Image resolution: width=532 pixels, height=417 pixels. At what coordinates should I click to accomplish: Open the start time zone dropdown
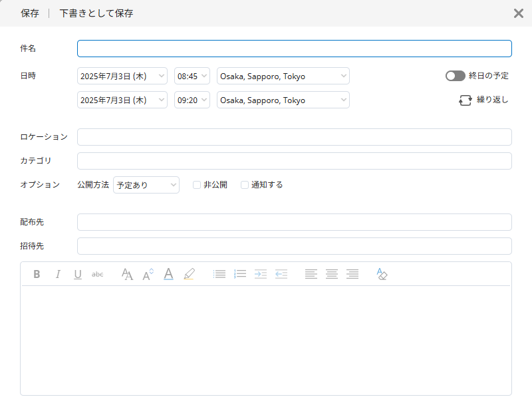(x=283, y=76)
